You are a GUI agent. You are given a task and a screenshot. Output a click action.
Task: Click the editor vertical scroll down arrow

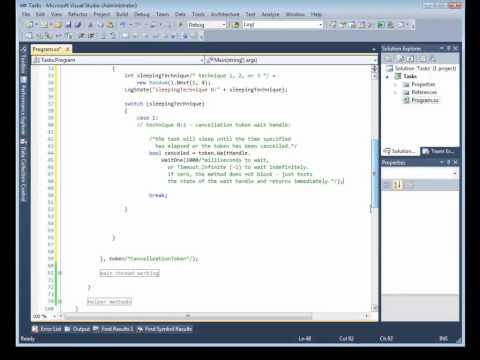pos(374,308)
